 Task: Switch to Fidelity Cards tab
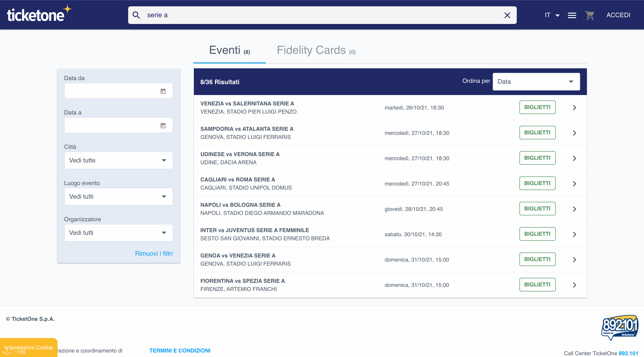(316, 50)
